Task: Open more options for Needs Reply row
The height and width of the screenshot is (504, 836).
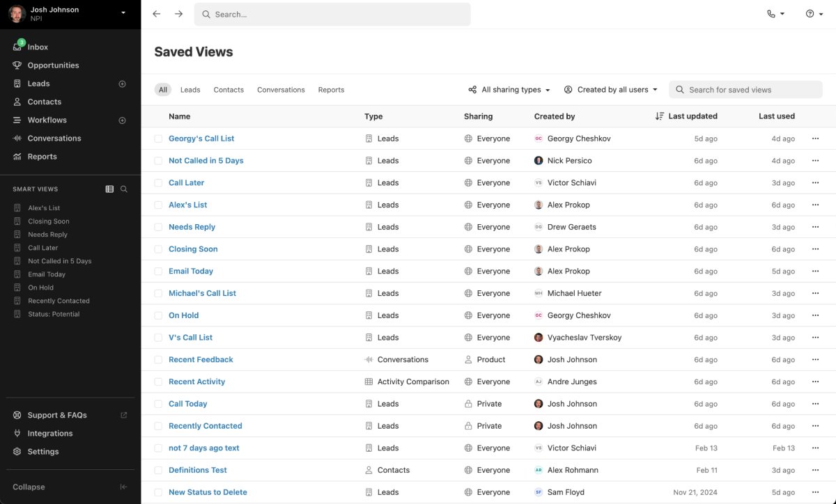Action: [x=815, y=227]
